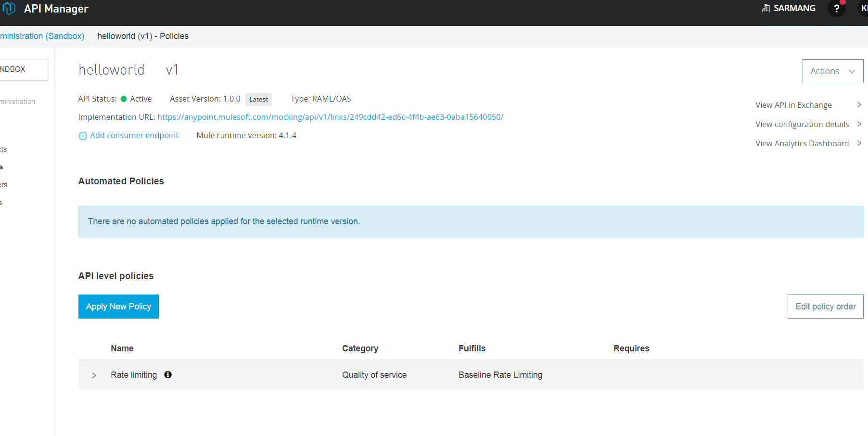Open View configuration details link

click(x=802, y=124)
